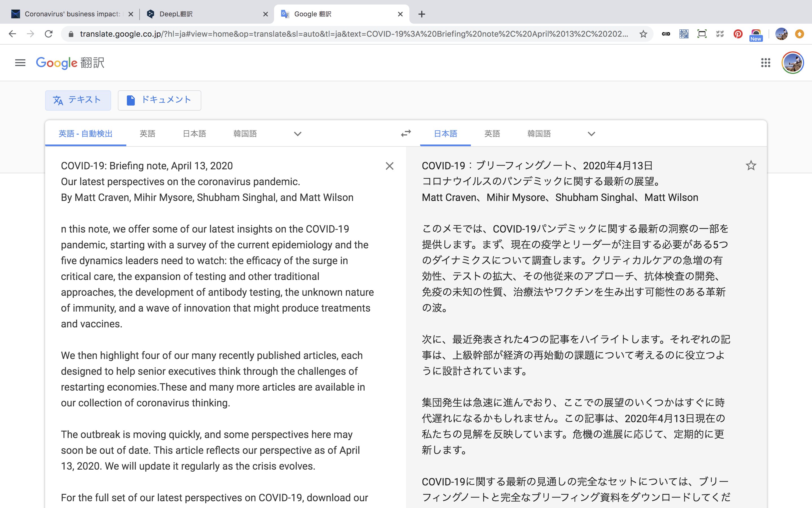Close the DeepL翻訳 tab
Viewport: 812px width, 508px height.
tap(265, 14)
